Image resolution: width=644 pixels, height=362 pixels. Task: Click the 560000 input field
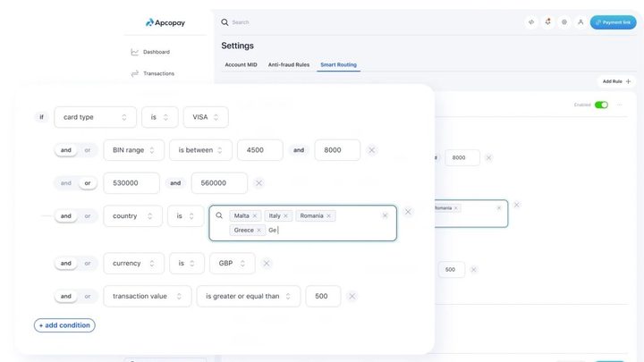click(219, 183)
